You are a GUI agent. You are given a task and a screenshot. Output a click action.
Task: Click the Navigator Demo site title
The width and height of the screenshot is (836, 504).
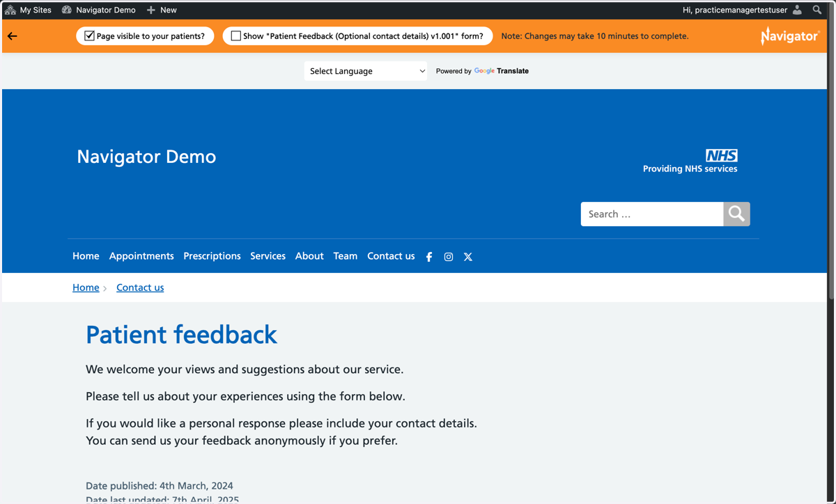[x=146, y=157]
